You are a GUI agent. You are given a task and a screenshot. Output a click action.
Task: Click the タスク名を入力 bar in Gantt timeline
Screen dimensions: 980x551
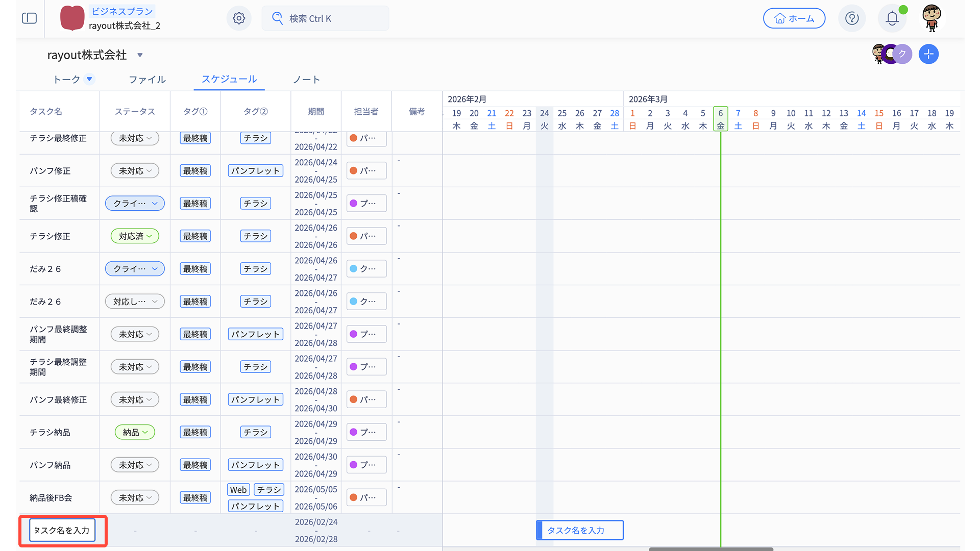pyautogui.click(x=580, y=530)
